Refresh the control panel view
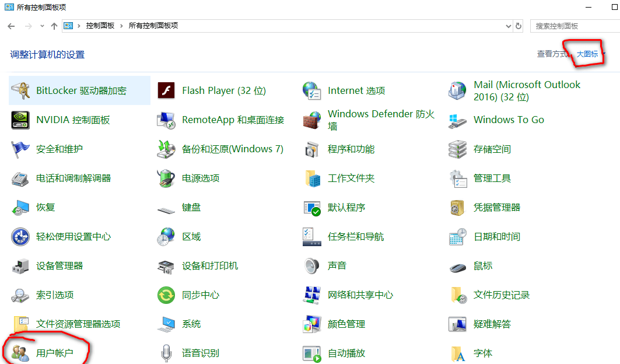 pyautogui.click(x=519, y=26)
